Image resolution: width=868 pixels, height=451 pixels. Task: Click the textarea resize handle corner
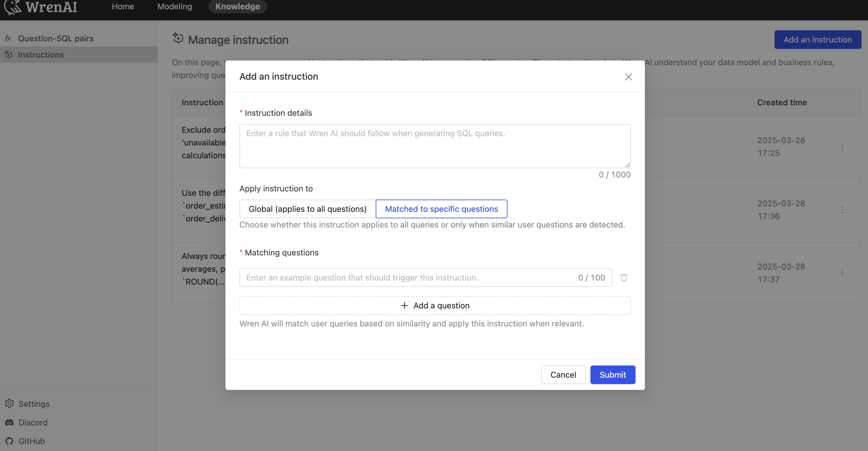coord(627,165)
